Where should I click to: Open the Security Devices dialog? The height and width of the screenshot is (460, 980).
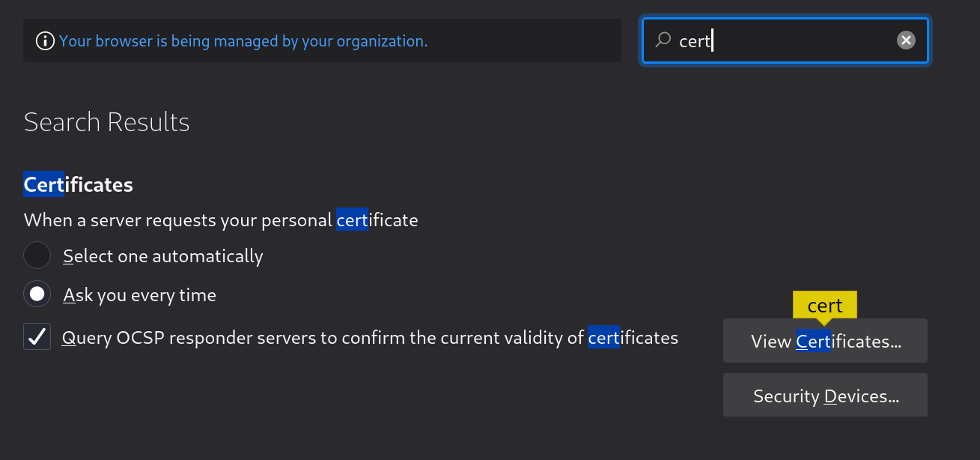[825, 396]
